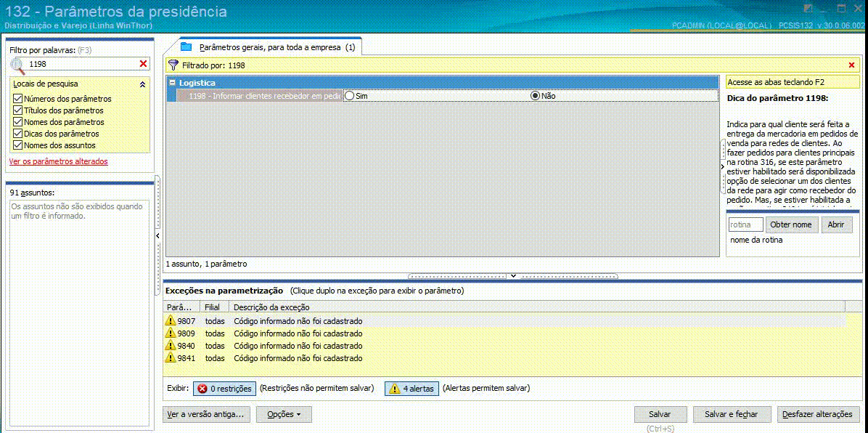Select exception row 9807

pos(505,322)
